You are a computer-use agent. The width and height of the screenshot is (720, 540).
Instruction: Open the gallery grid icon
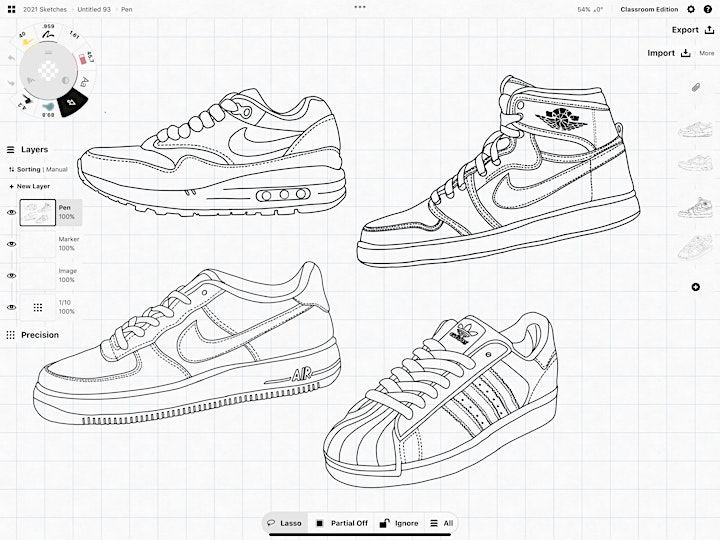coord(11,9)
